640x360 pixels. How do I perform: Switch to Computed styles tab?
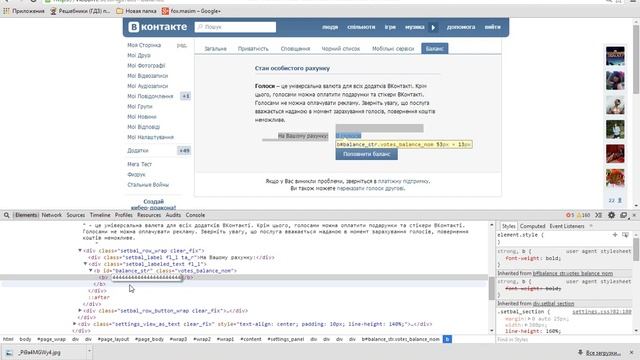point(532,226)
